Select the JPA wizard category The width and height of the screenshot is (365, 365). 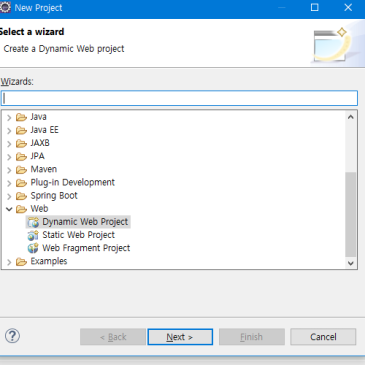37,156
